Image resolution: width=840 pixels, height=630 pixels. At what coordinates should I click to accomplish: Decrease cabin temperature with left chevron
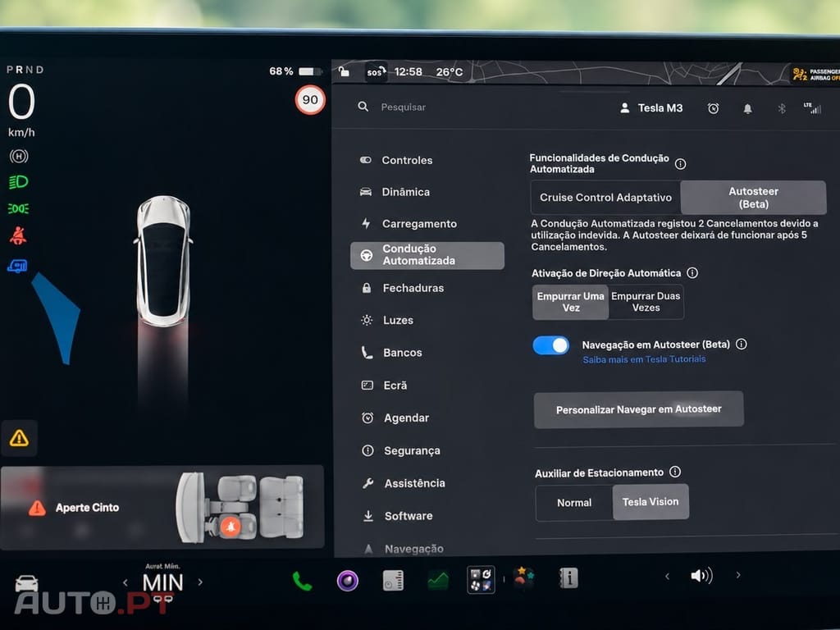126,582
